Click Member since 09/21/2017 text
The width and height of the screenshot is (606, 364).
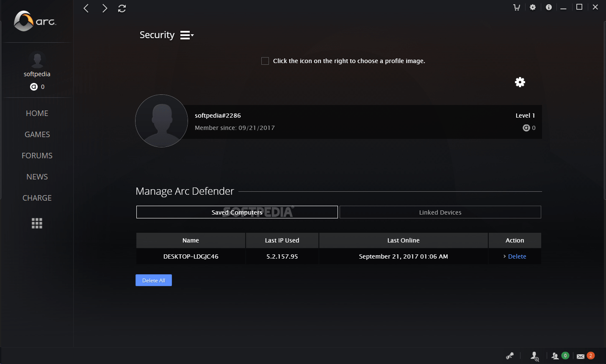[235, 128]
